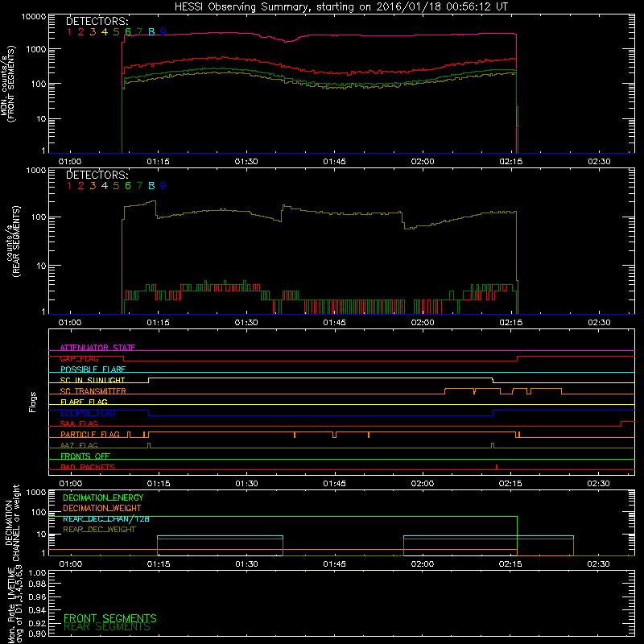Click the DECIMATION_WEIGHT legend entry

tap(102, 508)
